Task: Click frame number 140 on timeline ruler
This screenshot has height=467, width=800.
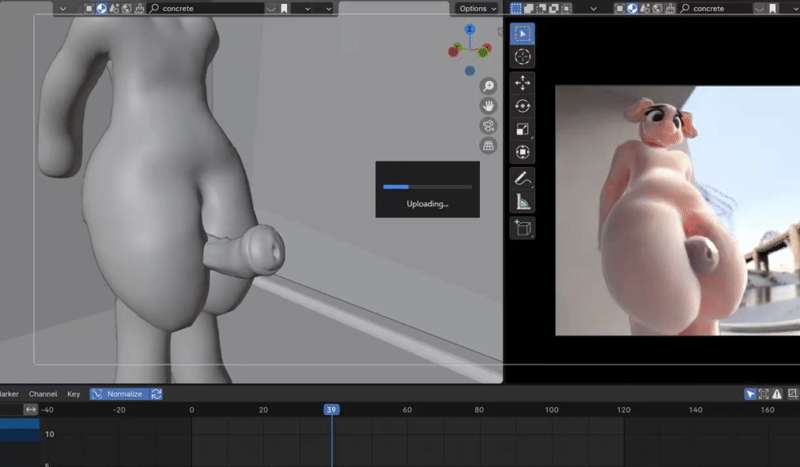Action: (695, 410)
